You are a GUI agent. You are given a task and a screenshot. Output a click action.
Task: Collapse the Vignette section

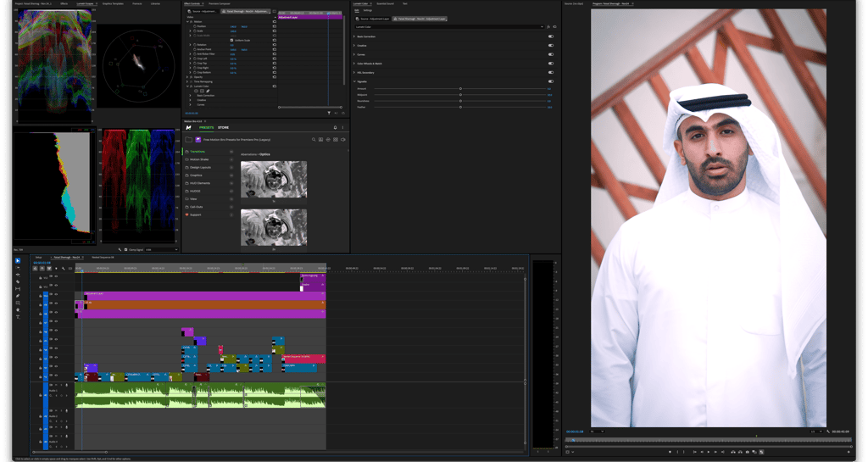354,81
